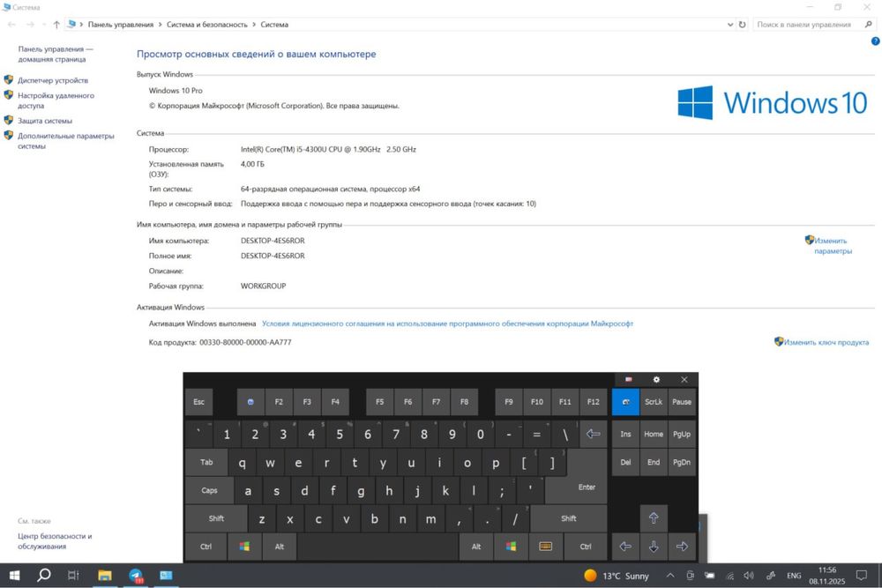Click the Windows logo key beside Tab-side Ctrl
This screenshot has height=588, width=882.
click(244, 547)
